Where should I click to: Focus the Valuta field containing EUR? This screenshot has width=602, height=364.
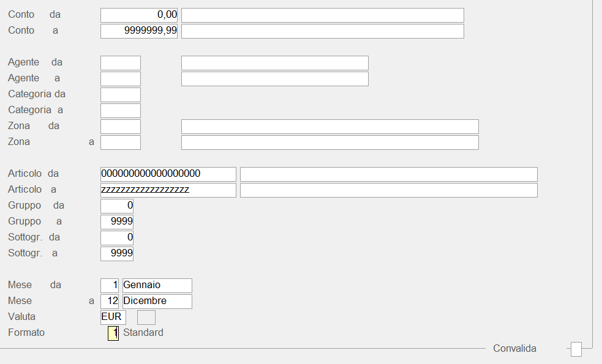point(113,317)
